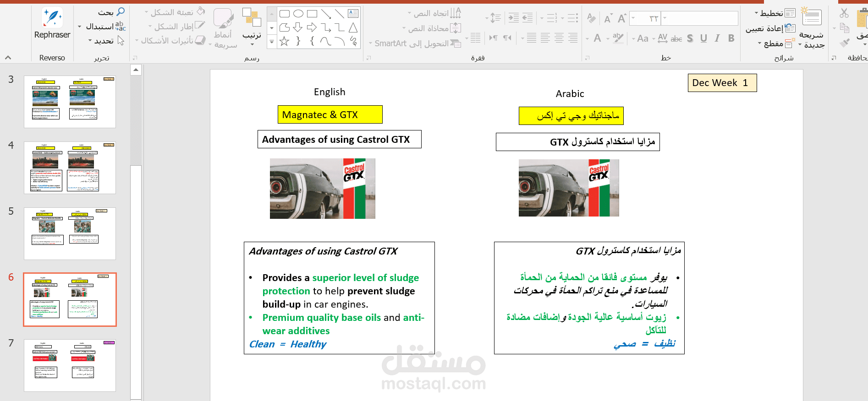Click the decrease font size icon
The image size is (868, 401).
pos(608,19)
